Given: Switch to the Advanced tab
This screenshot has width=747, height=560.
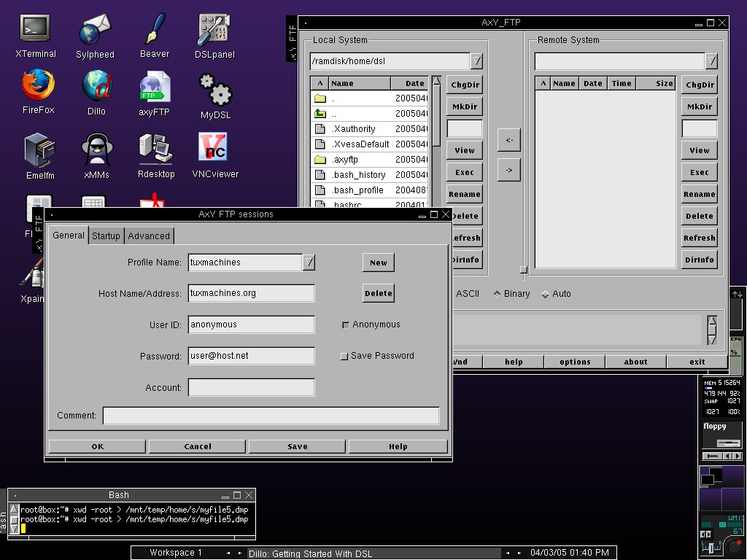Looking at the screenshot, I should tap(149, 236).
